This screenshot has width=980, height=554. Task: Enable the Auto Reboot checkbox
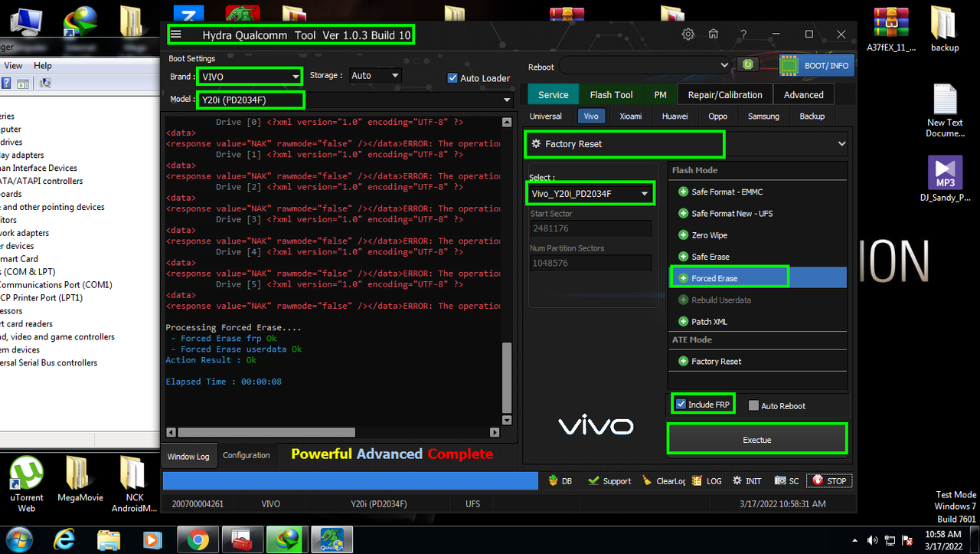[x=753, y=405]
